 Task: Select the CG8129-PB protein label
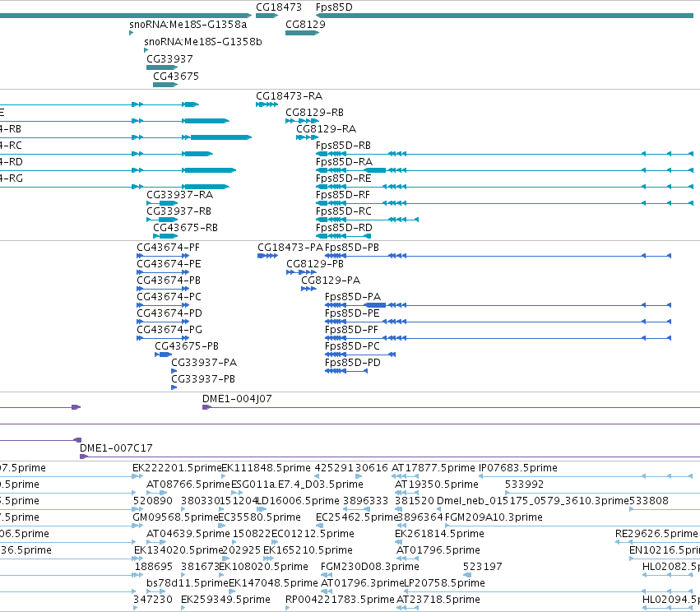pos(315,264)
